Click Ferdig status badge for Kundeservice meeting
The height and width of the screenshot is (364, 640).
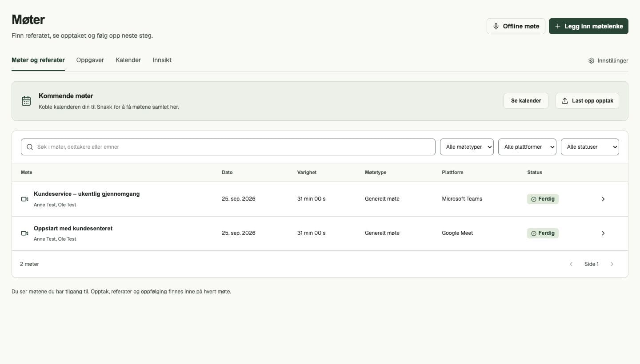pos(543,199)
